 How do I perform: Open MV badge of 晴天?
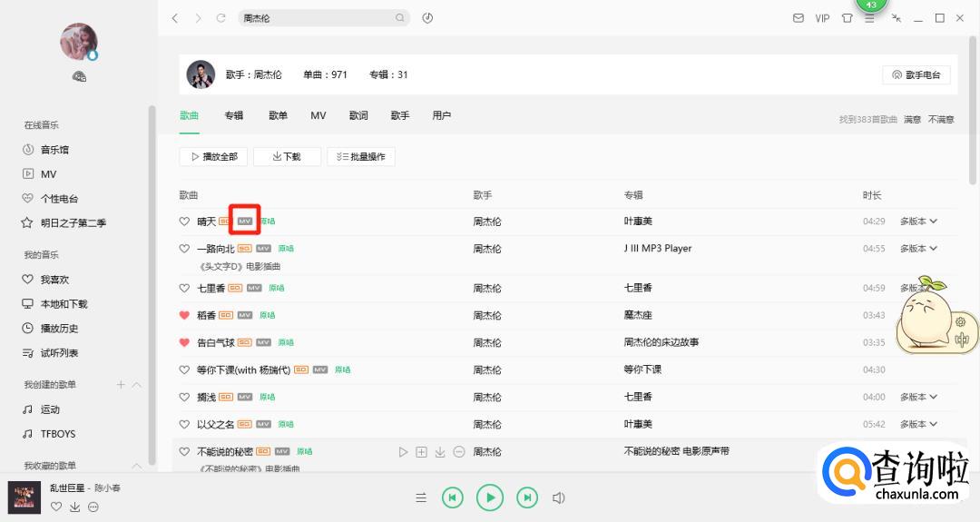coord(245,221)
